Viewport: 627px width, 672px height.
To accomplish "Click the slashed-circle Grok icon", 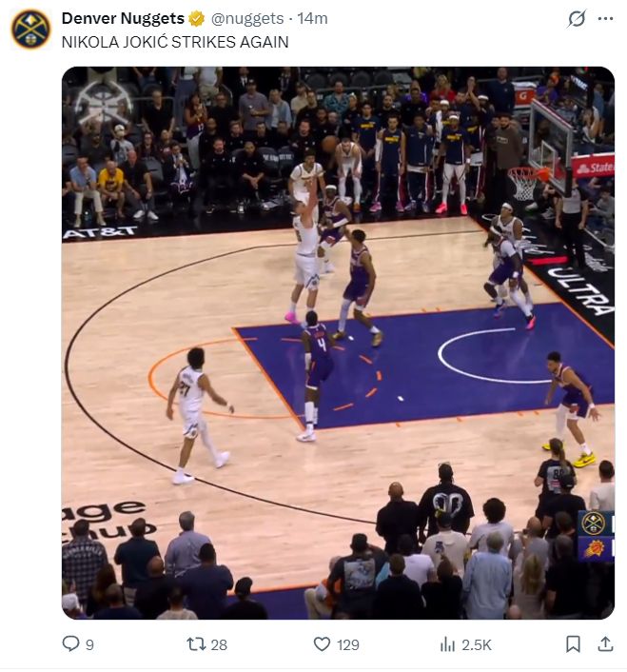I will [576, 18].
